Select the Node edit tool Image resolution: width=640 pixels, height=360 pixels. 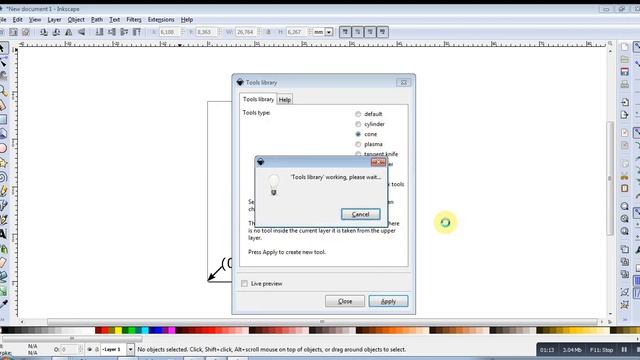(x=3, y=63)
